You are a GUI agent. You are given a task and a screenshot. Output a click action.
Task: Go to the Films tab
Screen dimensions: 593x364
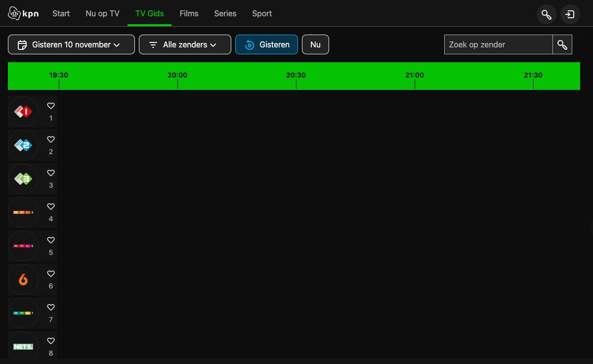[189, 14]
